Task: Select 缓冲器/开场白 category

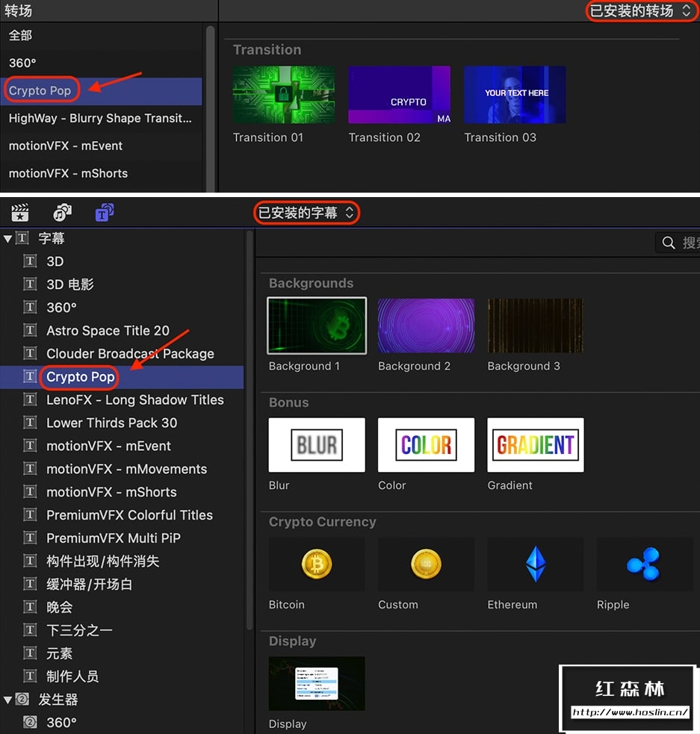Action: pos(122,584)
